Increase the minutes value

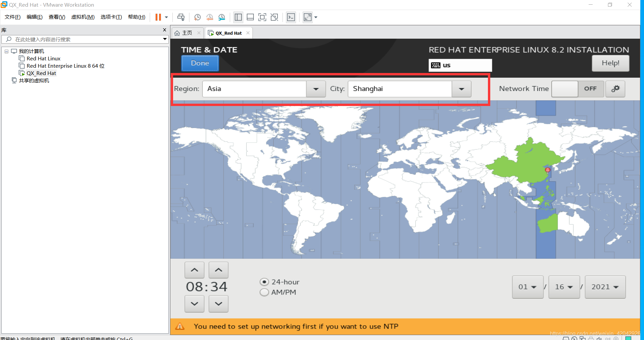[x=218, y=270]
